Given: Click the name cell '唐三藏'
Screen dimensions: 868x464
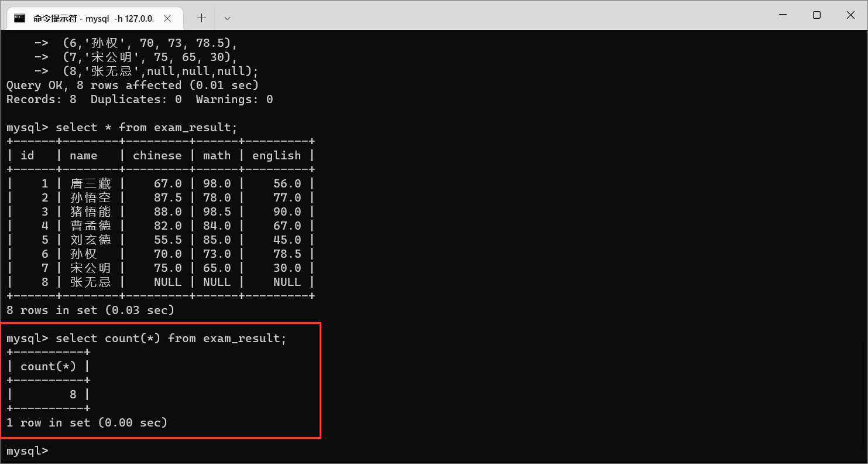Looking at the screenshot, I should 90,183.
